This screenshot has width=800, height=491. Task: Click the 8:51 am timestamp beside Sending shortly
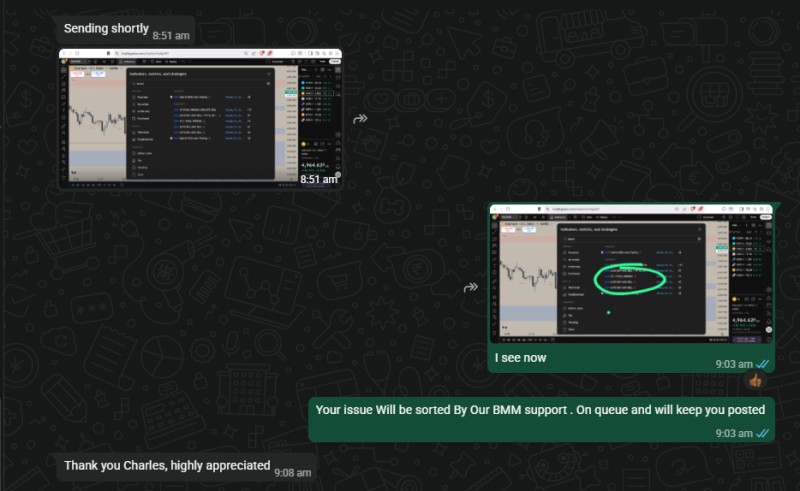(171, 36)
